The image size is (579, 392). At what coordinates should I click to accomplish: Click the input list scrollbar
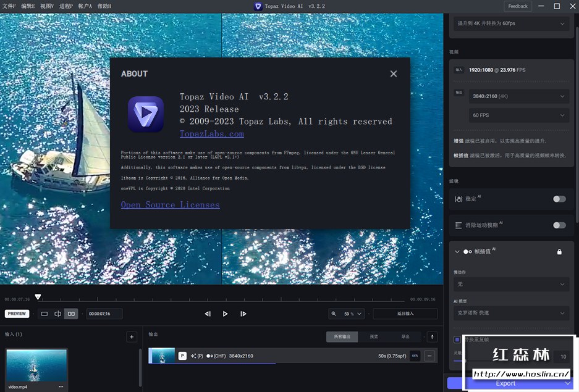tap(140, 367)
